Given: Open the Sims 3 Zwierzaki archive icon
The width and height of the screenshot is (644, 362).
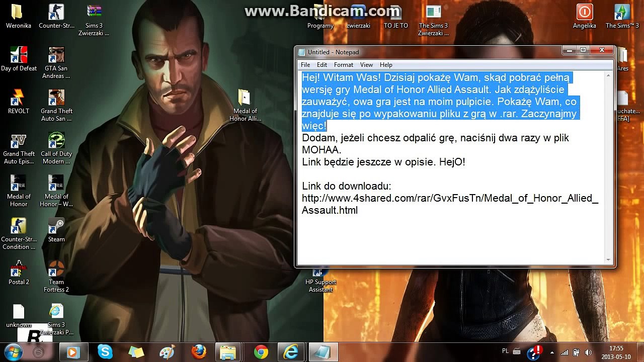Looking at the screenshot, I should pos(94,20).
